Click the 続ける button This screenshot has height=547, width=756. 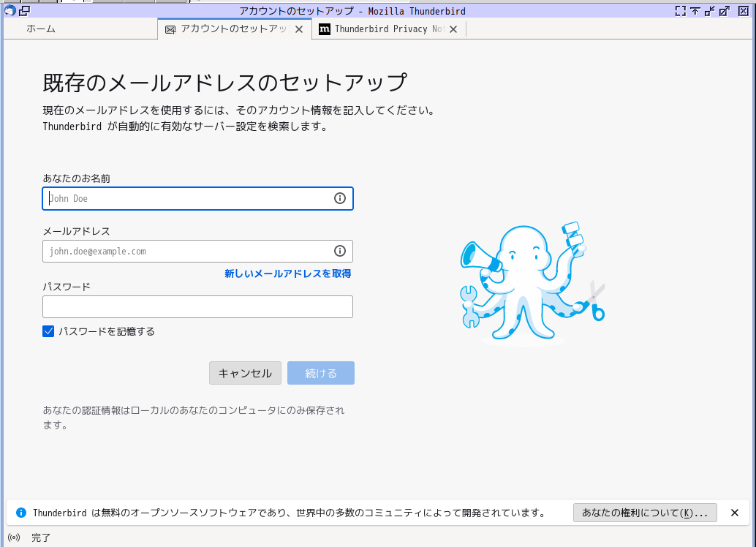click(321, 373)
